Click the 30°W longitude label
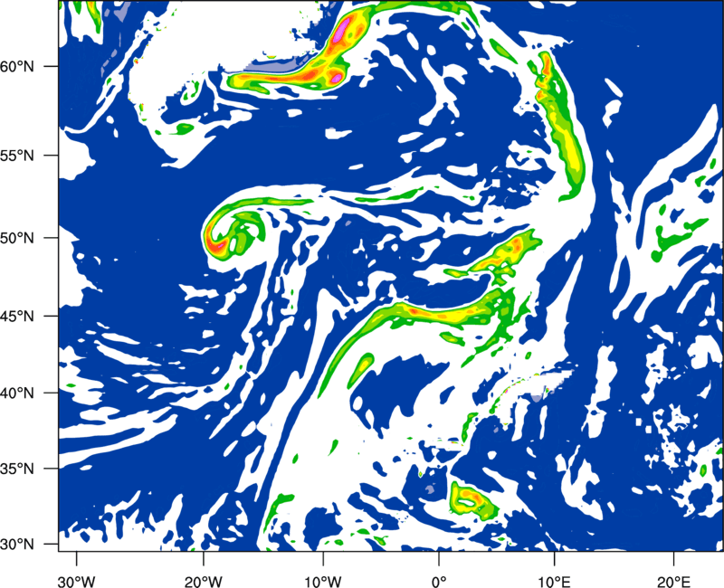Image resolution: width=724 pixels, height=588 pixels. (x=77, y=582)
